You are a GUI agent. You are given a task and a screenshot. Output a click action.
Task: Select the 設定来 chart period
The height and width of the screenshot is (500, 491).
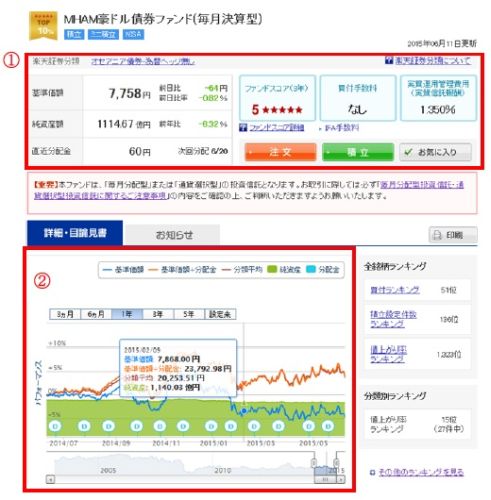(x=220, y=314)
